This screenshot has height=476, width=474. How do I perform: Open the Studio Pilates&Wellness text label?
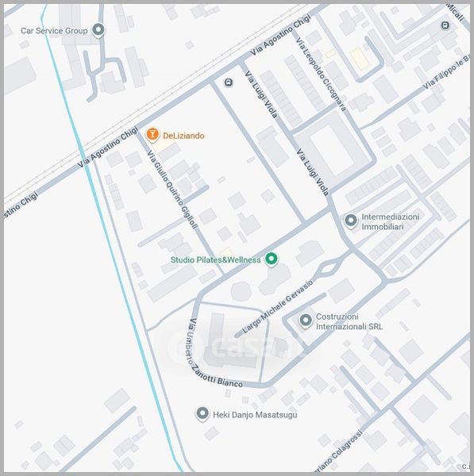pos(215,260)
